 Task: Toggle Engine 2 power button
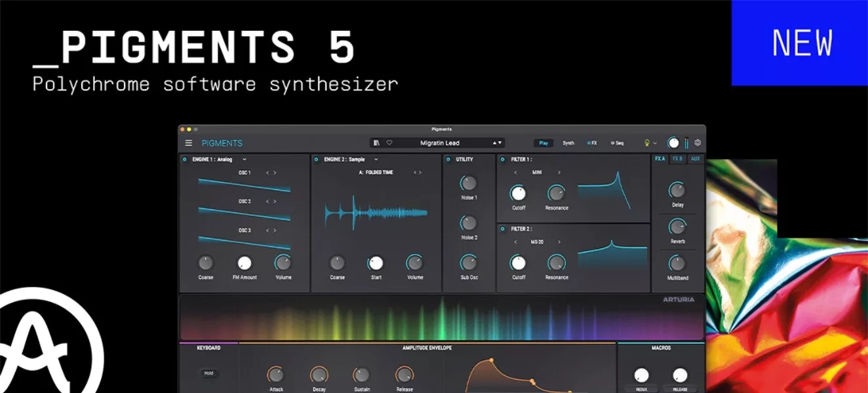[x=317, y=159]
